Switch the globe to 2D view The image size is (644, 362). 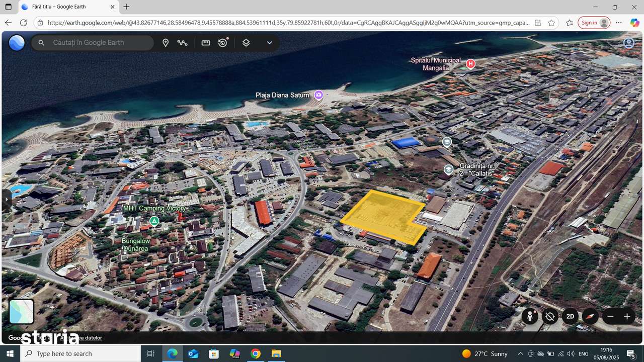pos(570,316)
